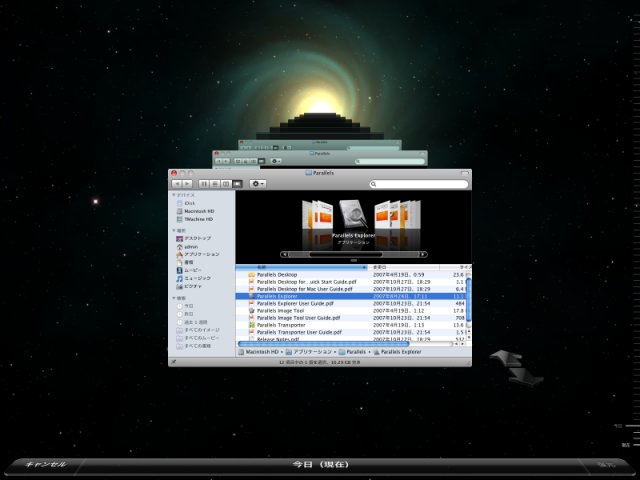
Task: Click the PDF covers right of center
Action: [x=397, y=214]
